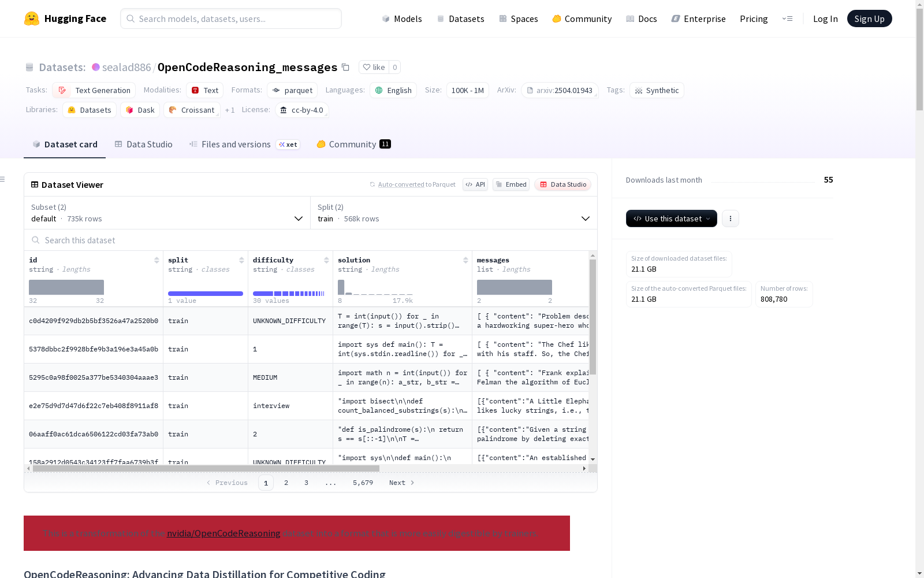
Task: Open the navigation overflow menu icon
Action: [x=787, y=18]
